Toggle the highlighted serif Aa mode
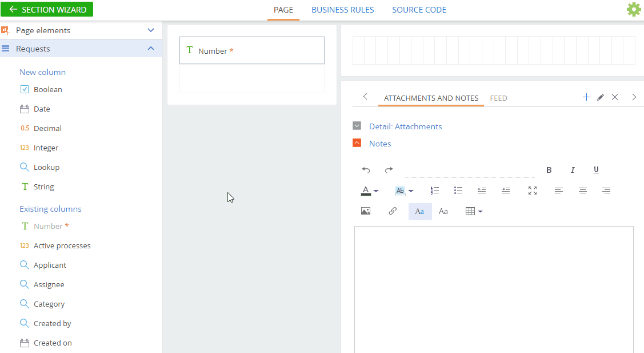Image resolution: width=644 pixels, height=353 pixels. (420, 212)
